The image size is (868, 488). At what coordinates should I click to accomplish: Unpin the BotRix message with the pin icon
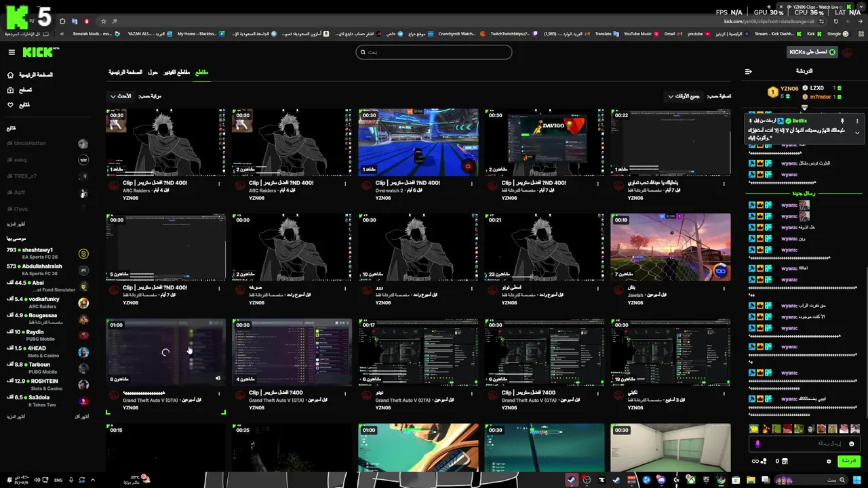842,121
